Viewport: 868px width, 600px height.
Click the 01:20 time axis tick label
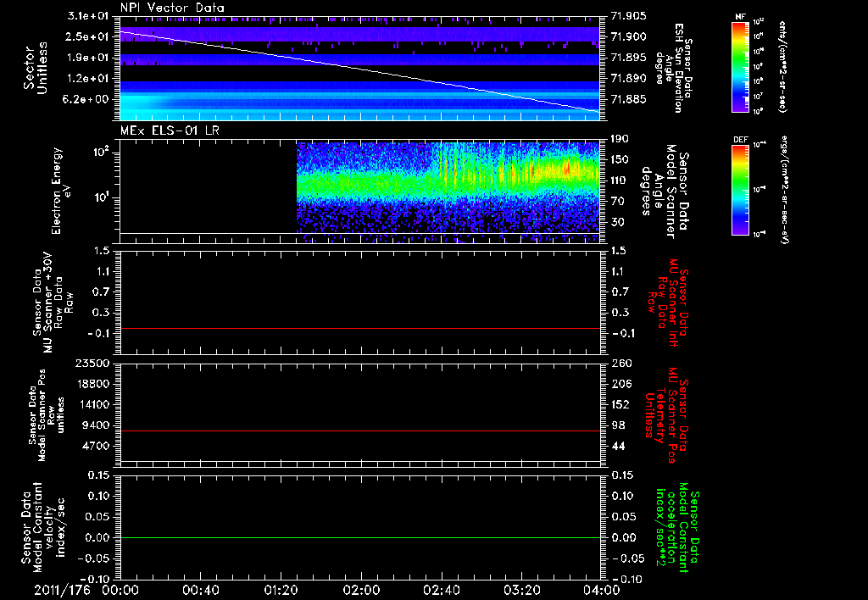281,590
